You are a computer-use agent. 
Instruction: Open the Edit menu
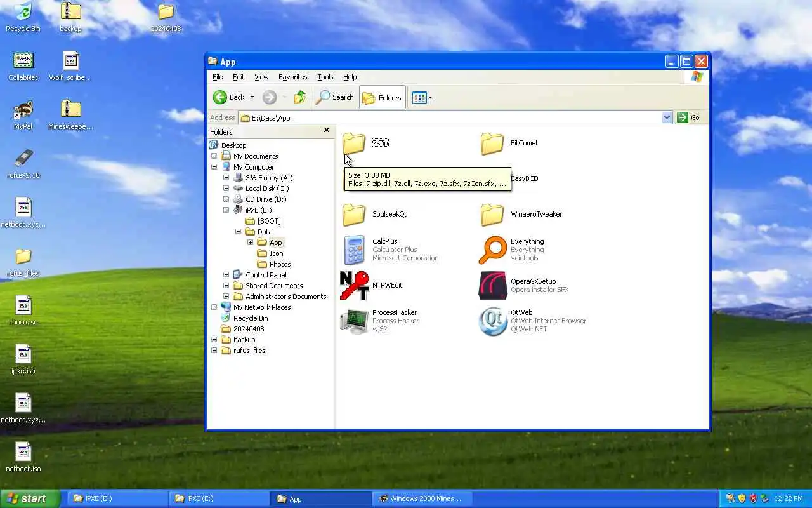point(239,77)
